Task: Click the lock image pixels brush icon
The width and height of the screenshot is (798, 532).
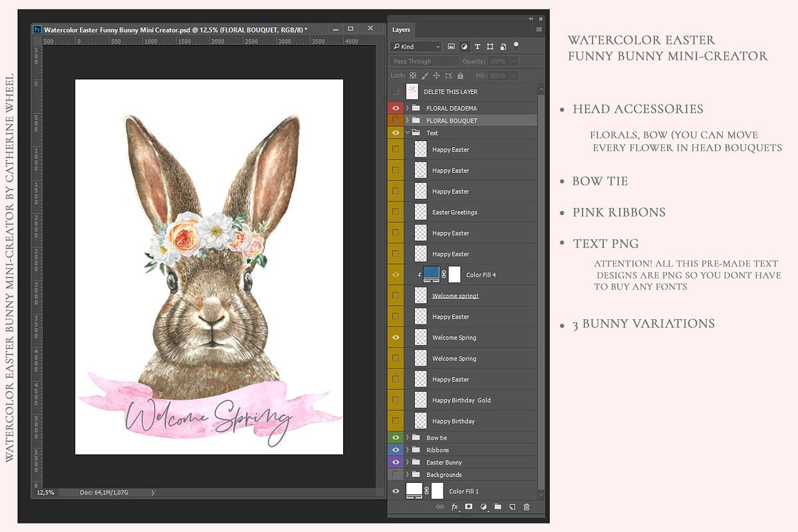Action: pyautogui.click(x=424, y=76)
